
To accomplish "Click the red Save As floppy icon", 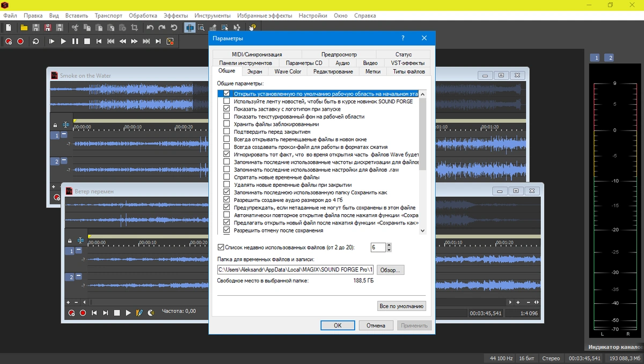I will coord(47,28).
